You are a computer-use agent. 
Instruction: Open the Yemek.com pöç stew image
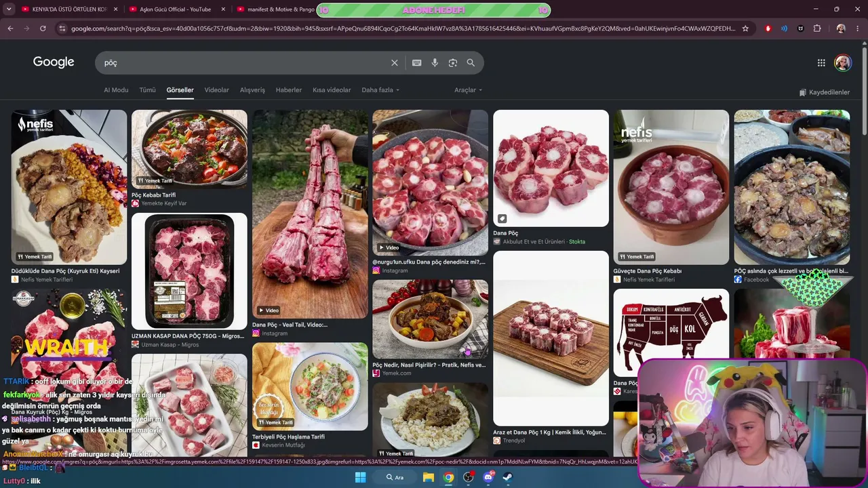(430, 319)
